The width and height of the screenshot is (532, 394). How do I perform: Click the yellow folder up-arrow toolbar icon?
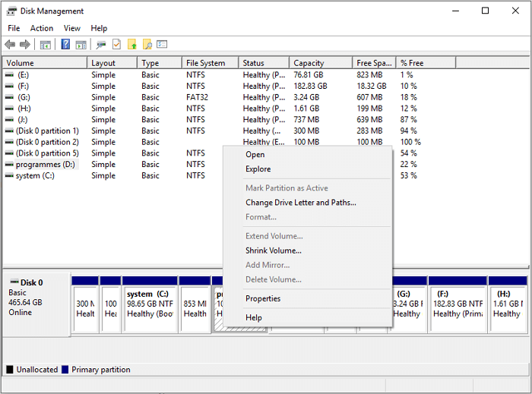point(131,45)
